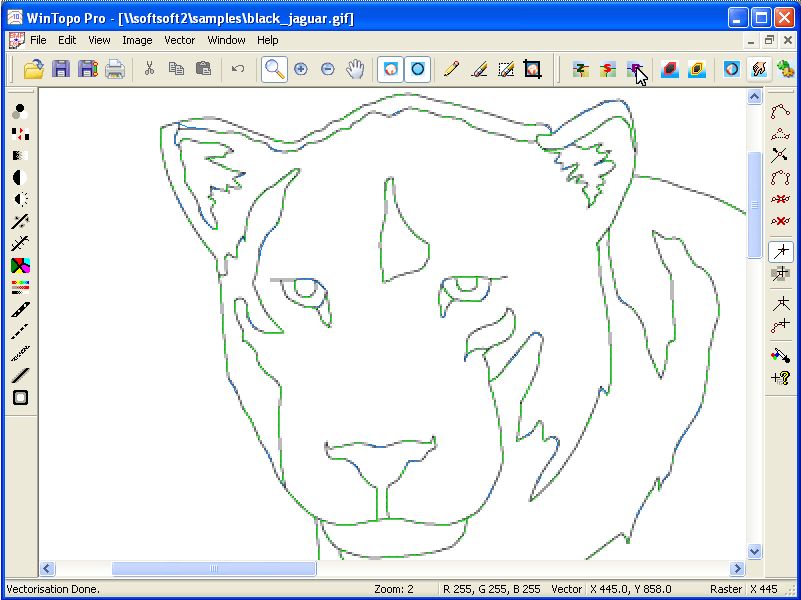
Task: Click the vertical scrollbar up arrow
Action: tap(755, 96)
